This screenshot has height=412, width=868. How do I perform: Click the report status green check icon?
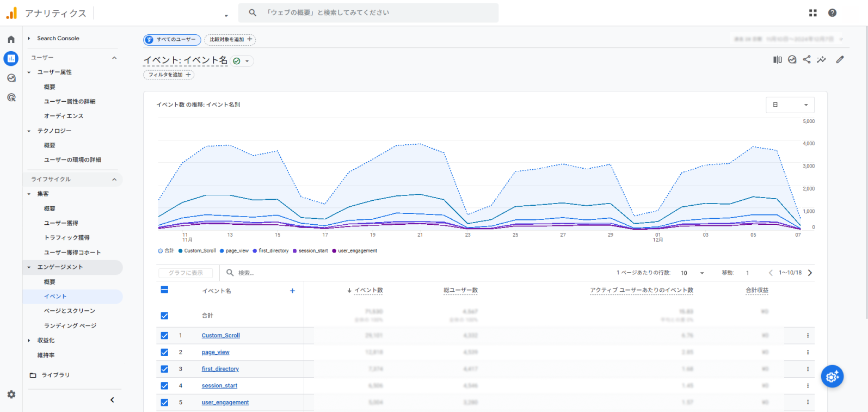237,61
